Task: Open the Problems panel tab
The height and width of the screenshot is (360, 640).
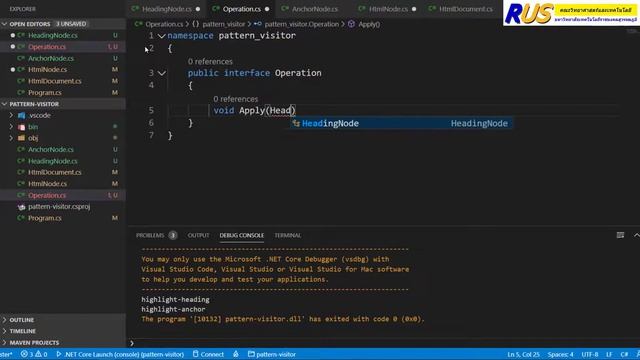Action: point(150,235)
